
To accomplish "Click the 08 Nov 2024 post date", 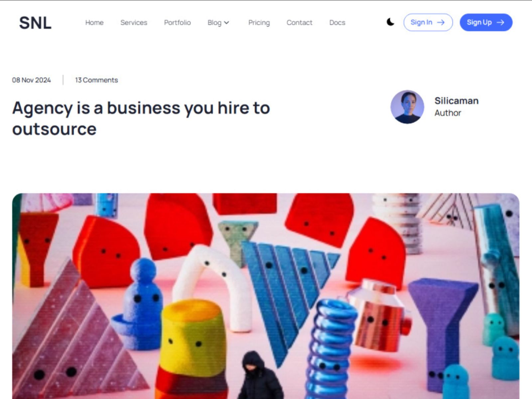I will pyautogui.click(x=32, y=80).
